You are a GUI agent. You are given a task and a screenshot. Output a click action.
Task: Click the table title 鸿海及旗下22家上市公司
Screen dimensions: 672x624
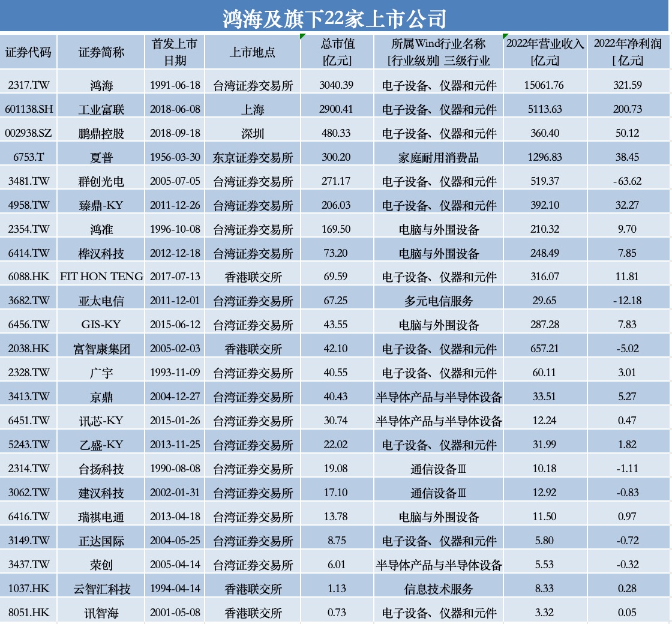(334, 19)
